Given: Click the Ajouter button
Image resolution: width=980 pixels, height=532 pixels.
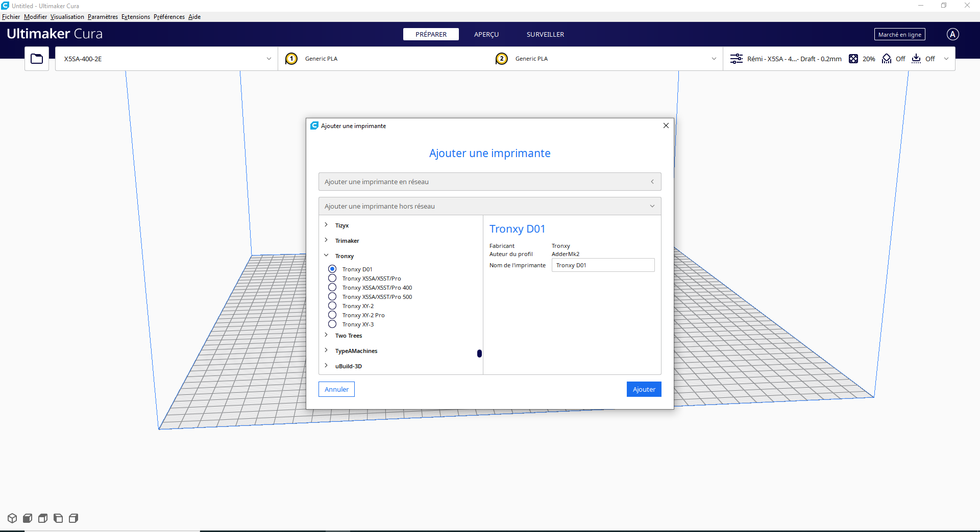Looking at the screenshot, I should pyautogui.click(x=644, y=389).
